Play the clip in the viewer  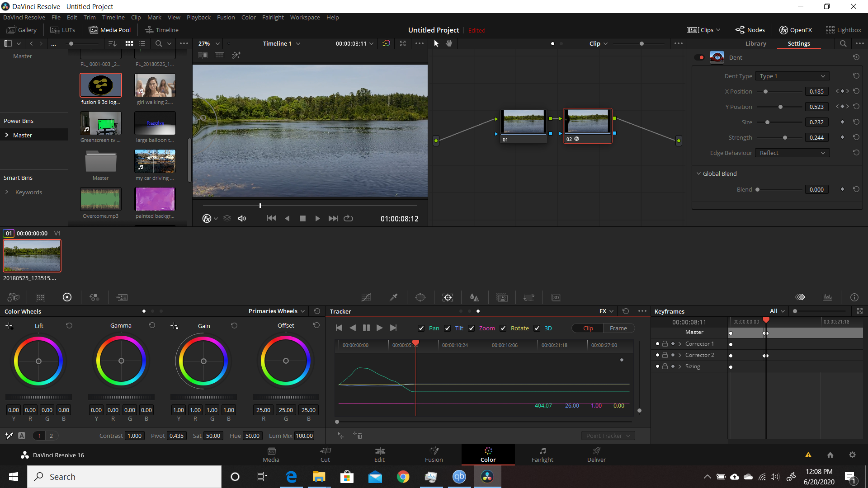click(x=317, y=218)
